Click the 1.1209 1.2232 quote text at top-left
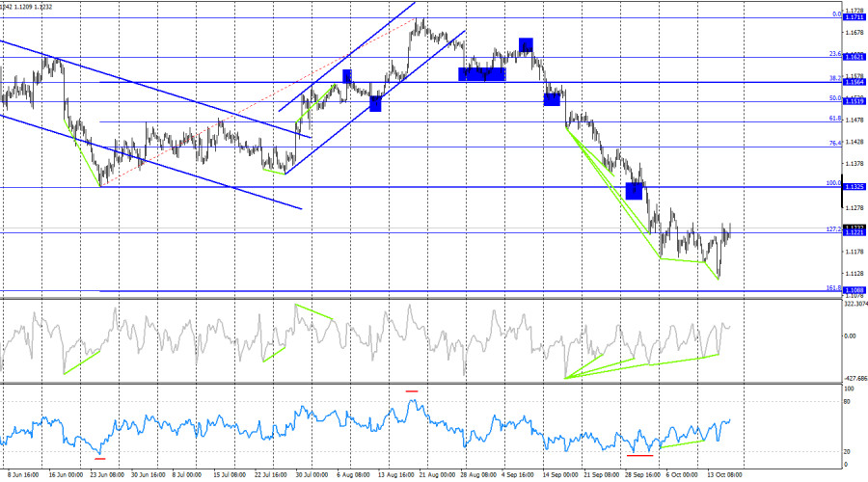This screenshot has width=868, height=482. click(x=32, y=7)
